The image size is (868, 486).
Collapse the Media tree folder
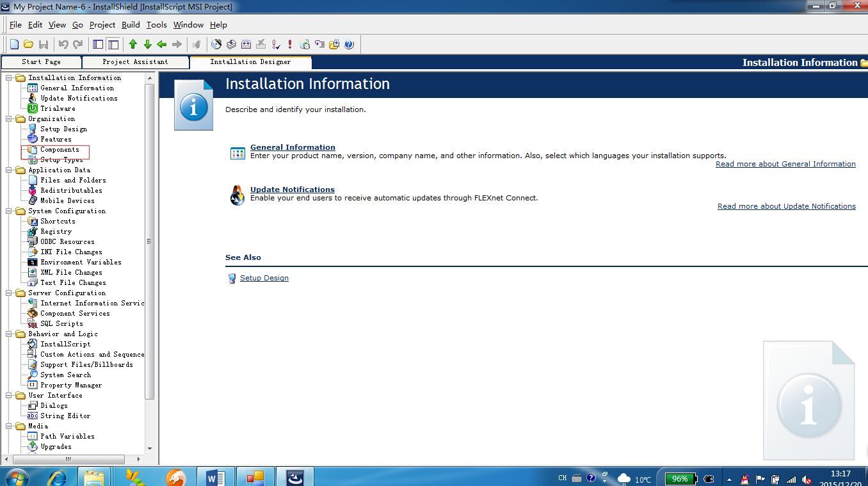coord(10,426)
